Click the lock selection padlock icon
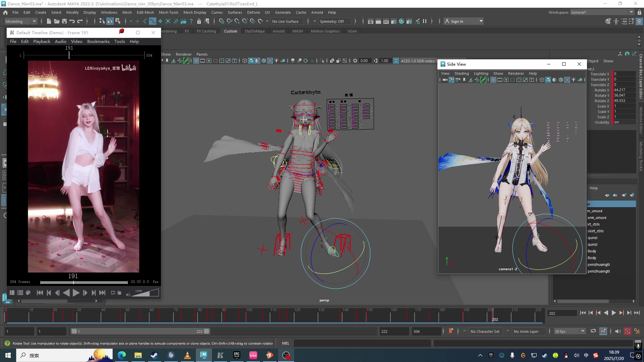 coord(199,21)
